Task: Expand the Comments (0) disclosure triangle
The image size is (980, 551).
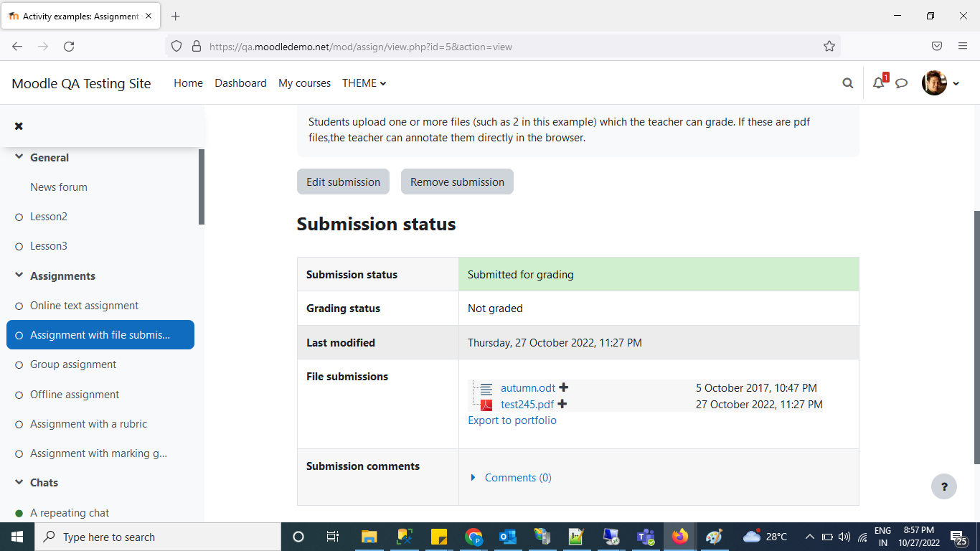Action: coord(473,478)
